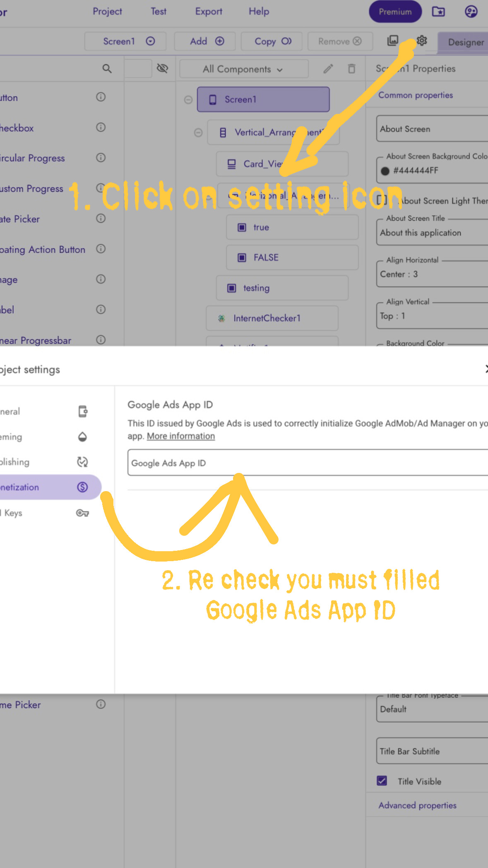
Task: Show info for Date Picker component
Action: tap(101, 218)
